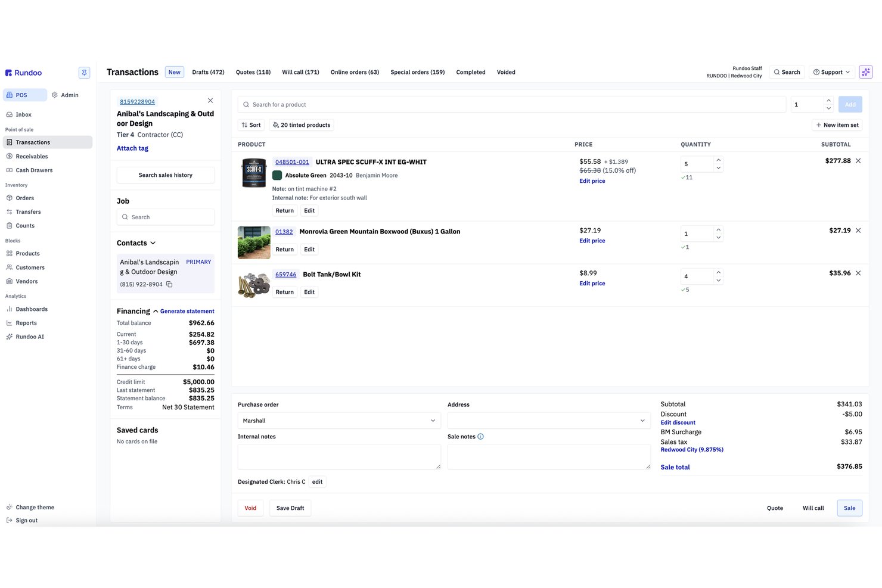
Task: Decrease quantity for Bolt Tank/Bowl Kit
Action: [x=719, y=281]
